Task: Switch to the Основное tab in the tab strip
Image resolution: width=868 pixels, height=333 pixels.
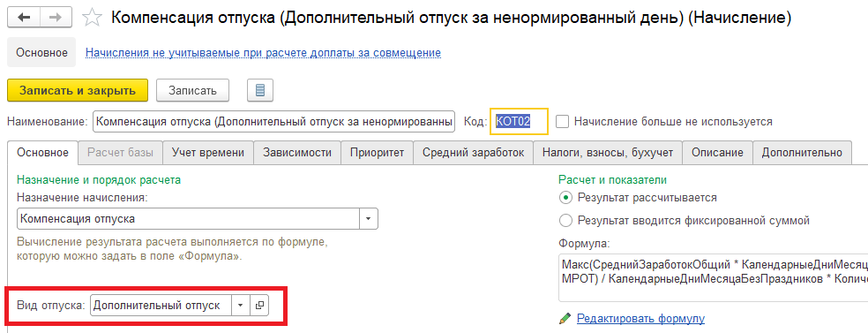Action: coord(42,153)
